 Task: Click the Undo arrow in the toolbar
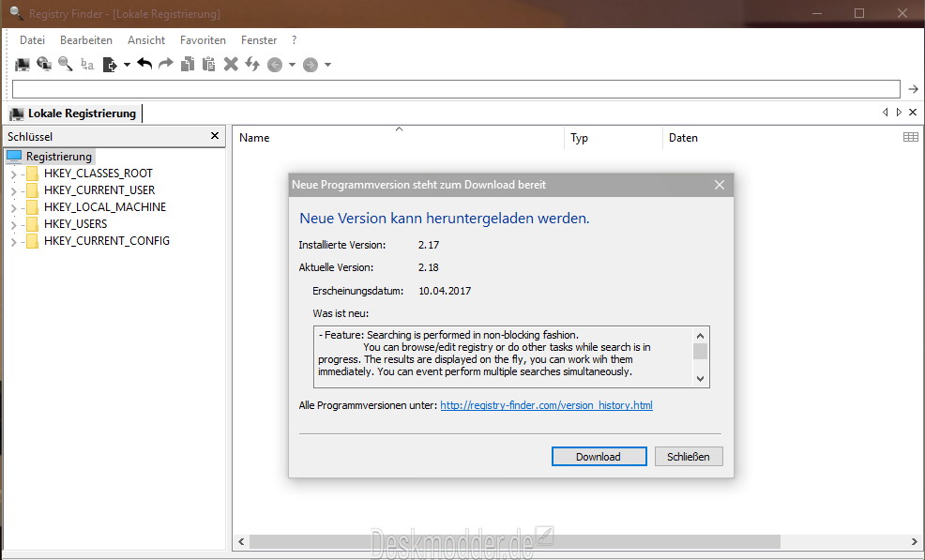click(x=144, y=64)
